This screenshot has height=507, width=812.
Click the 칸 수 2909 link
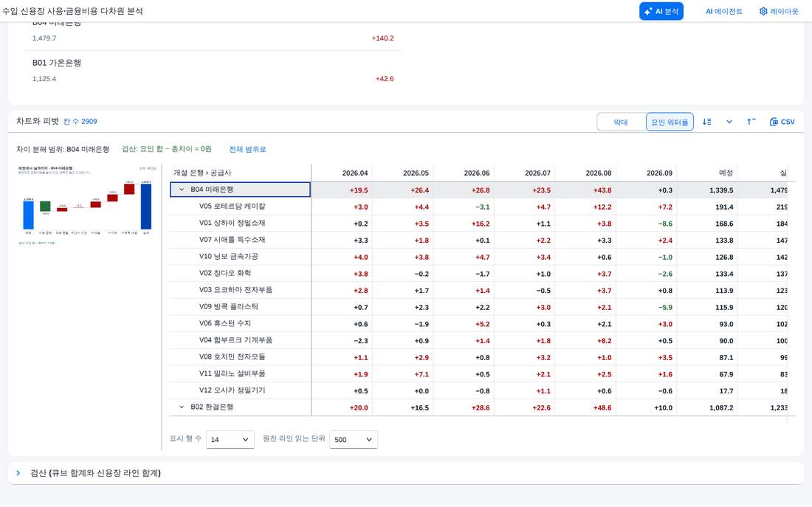click(x=80, y=121)
